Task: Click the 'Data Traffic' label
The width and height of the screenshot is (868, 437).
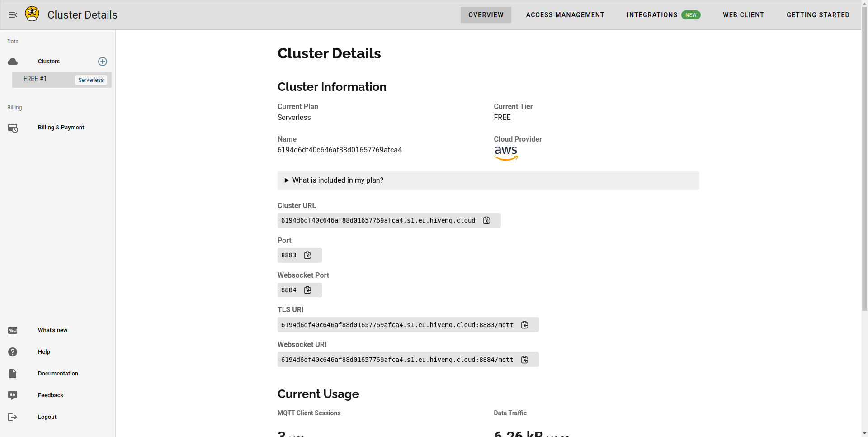Action: [x=510, y=413]
